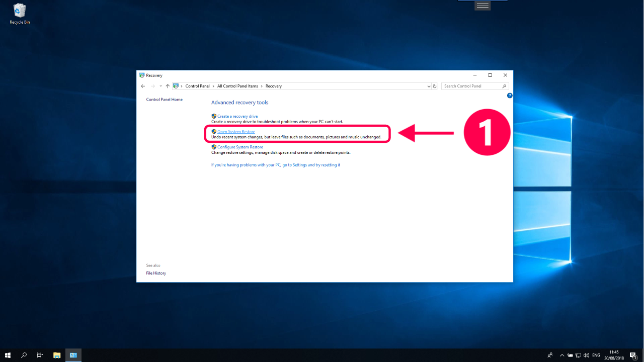This screenshot has width=644, height=362.
Task: Maximize the Recovery window
Action: pos(490,75)
